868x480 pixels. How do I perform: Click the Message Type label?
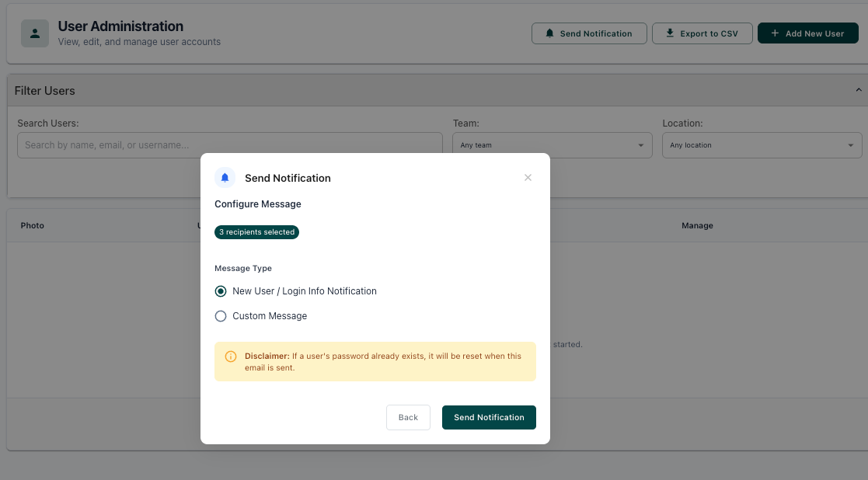(243, 268)
